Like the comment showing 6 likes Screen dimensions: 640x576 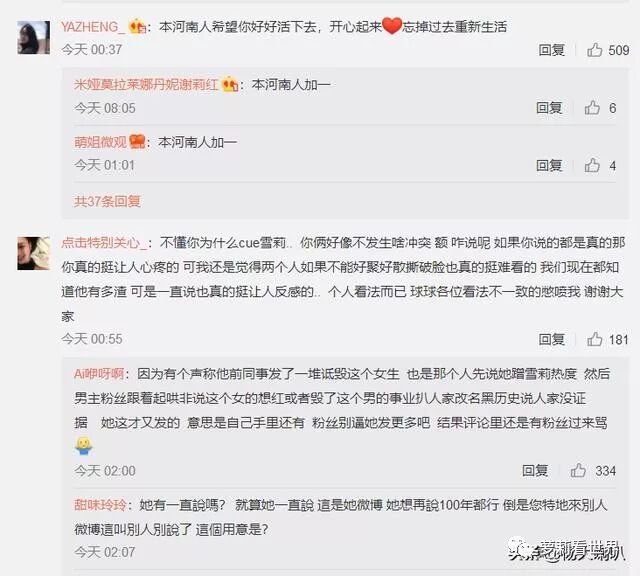(x=592, y=108)
